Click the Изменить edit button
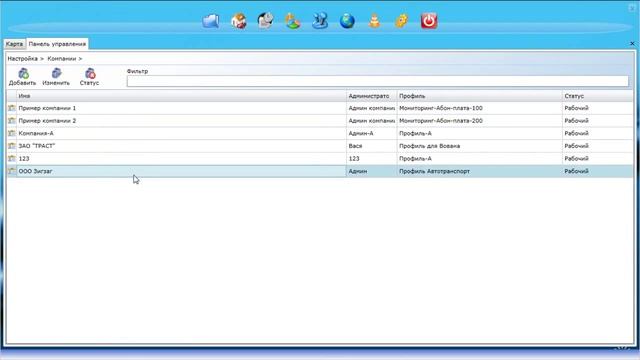Screen dimensions: 640x360 pos(56,77)
